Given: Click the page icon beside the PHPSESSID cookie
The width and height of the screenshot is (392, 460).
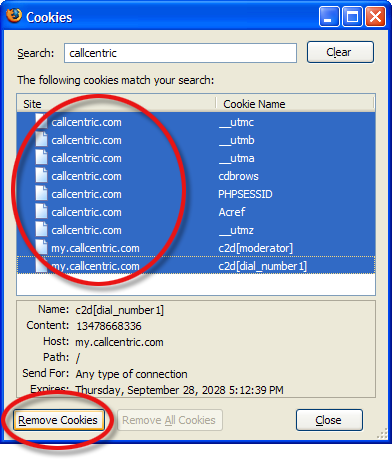Looking at the screenshot, I should pos(42,193).
